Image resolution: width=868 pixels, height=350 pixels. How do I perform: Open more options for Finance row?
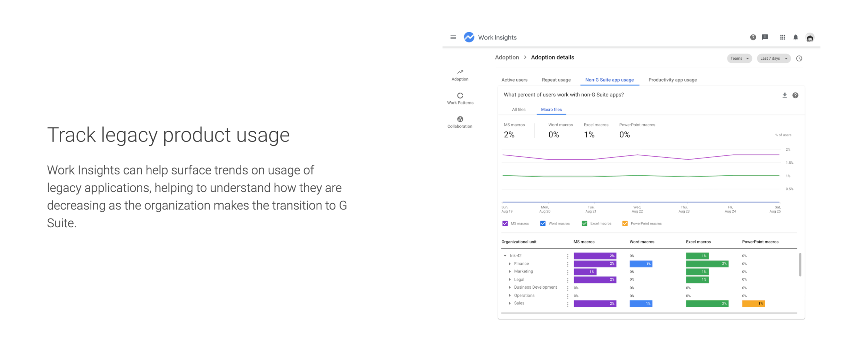[x=567, y=264]
